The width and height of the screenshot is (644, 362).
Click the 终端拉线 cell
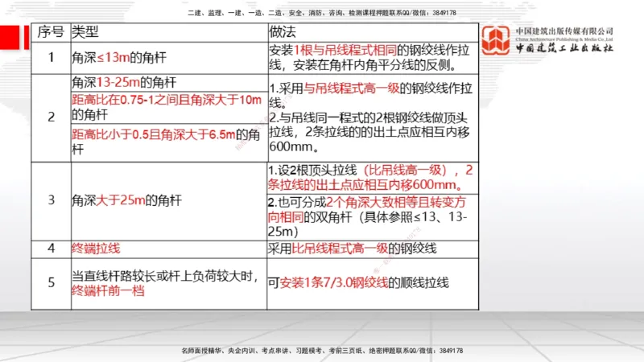(x=169, y=249)
